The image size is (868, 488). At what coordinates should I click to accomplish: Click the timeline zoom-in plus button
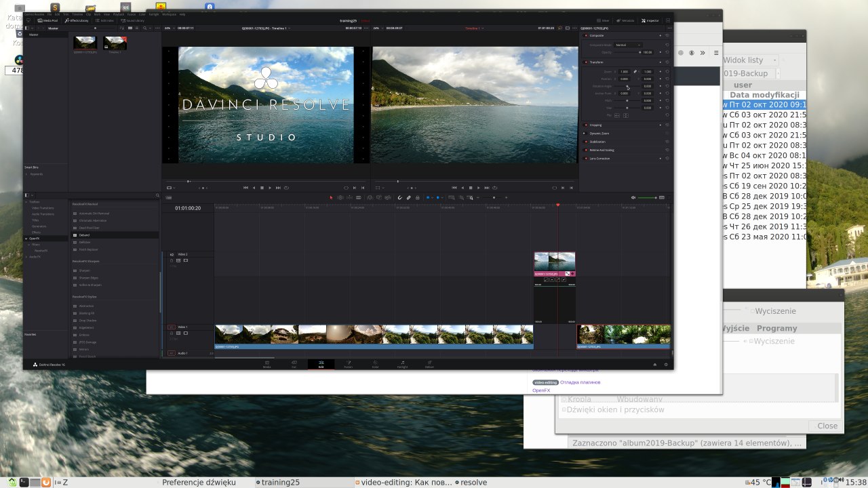[x=506, y=198]
